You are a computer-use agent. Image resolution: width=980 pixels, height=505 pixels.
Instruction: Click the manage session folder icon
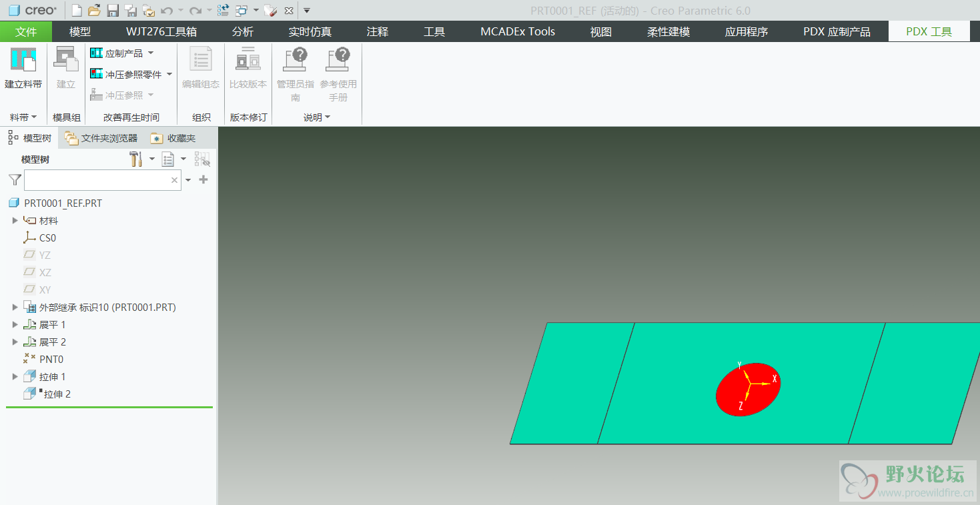coord(149,11)
